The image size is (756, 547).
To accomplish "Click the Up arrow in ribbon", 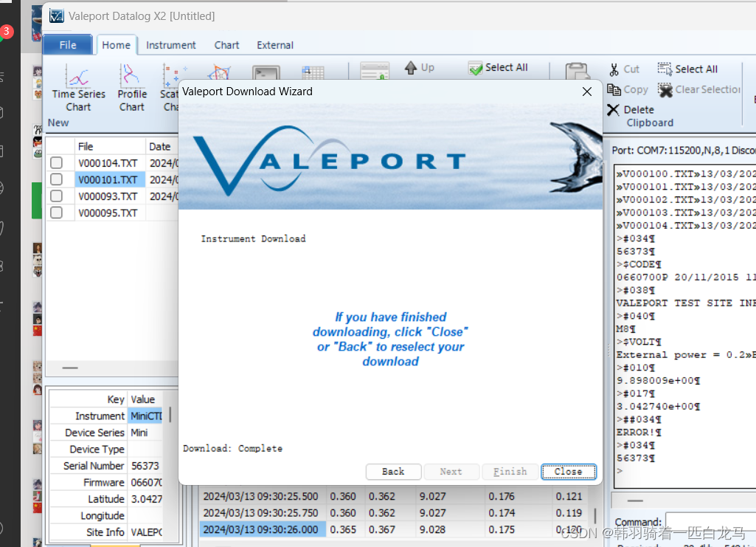I will coord(419,67).
